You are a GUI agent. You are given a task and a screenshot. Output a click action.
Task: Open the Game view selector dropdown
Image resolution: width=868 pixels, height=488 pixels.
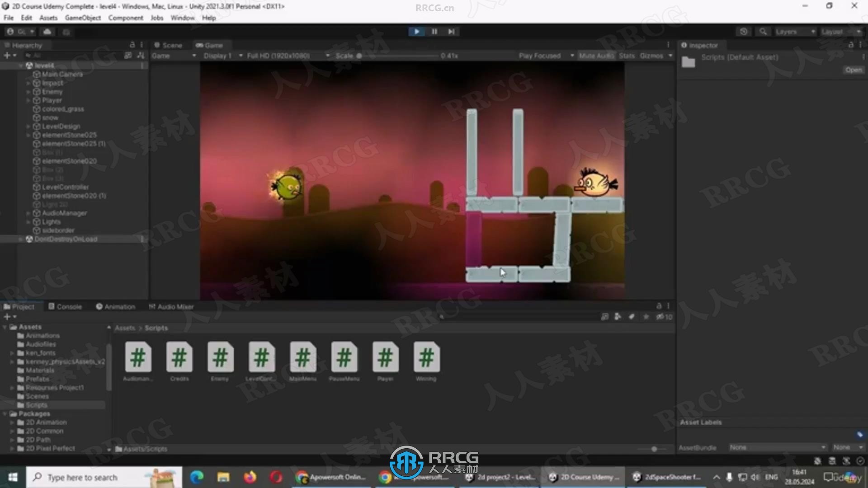tap(174, 56)
